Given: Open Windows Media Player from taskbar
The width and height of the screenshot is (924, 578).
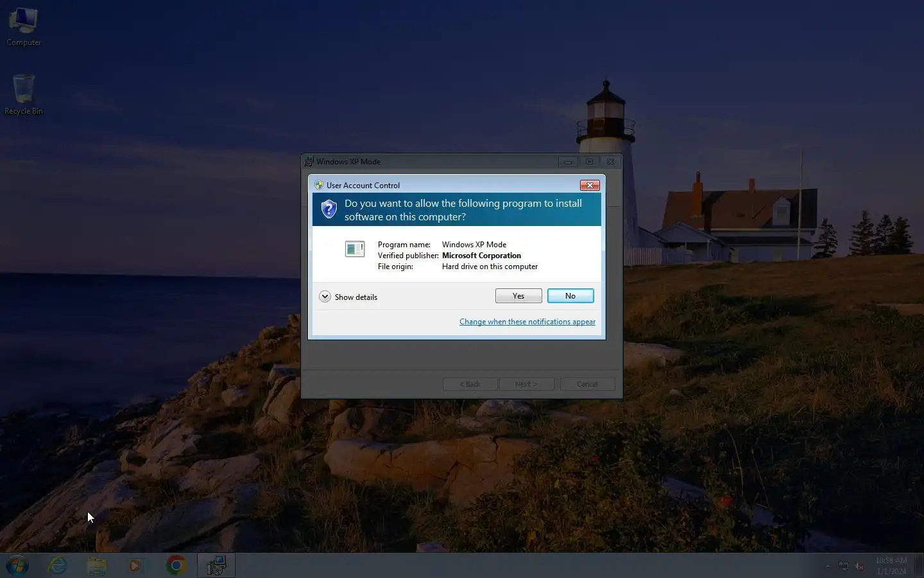Looking at the screenshot, I should coord(135,566).
